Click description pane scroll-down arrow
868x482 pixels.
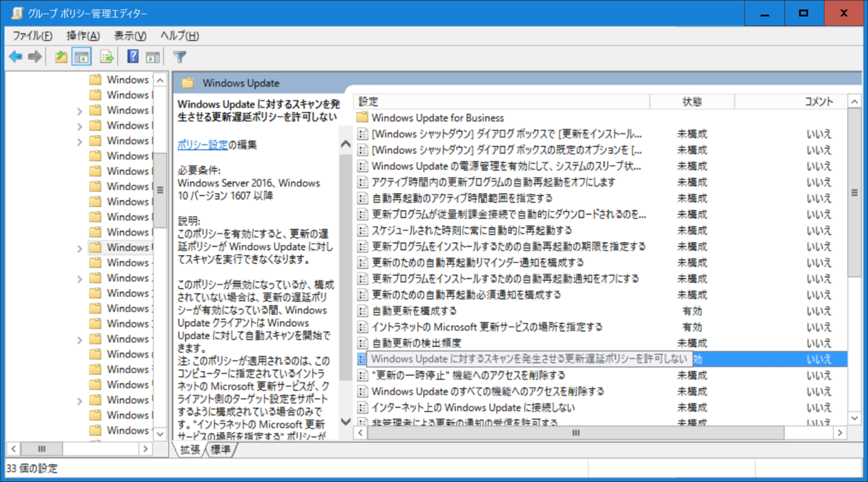click(344, 420)
